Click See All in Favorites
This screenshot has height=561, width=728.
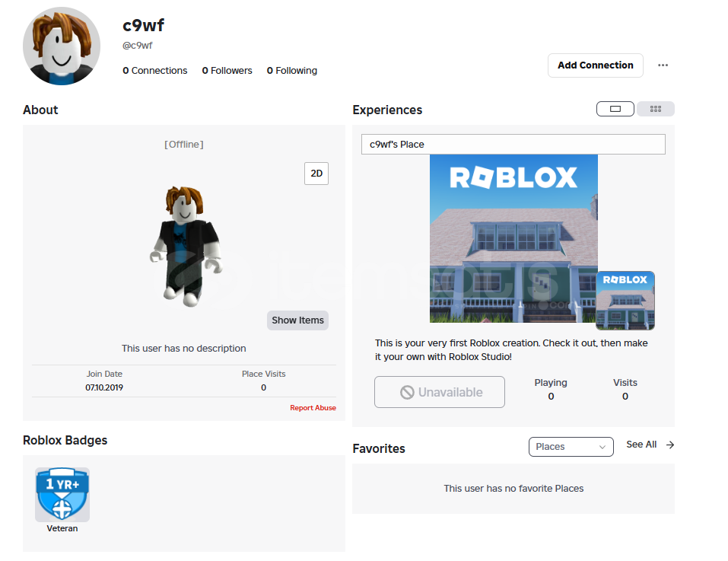tap(641, 445)
